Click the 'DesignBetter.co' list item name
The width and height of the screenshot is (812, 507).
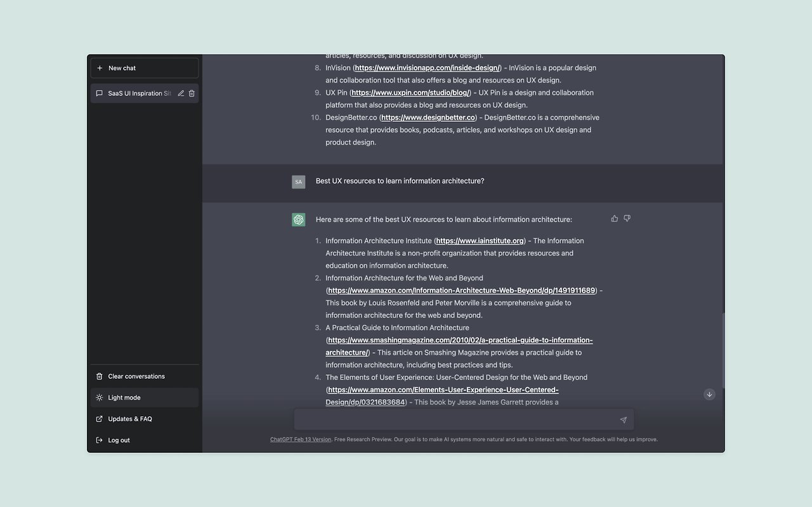[351, 117]
